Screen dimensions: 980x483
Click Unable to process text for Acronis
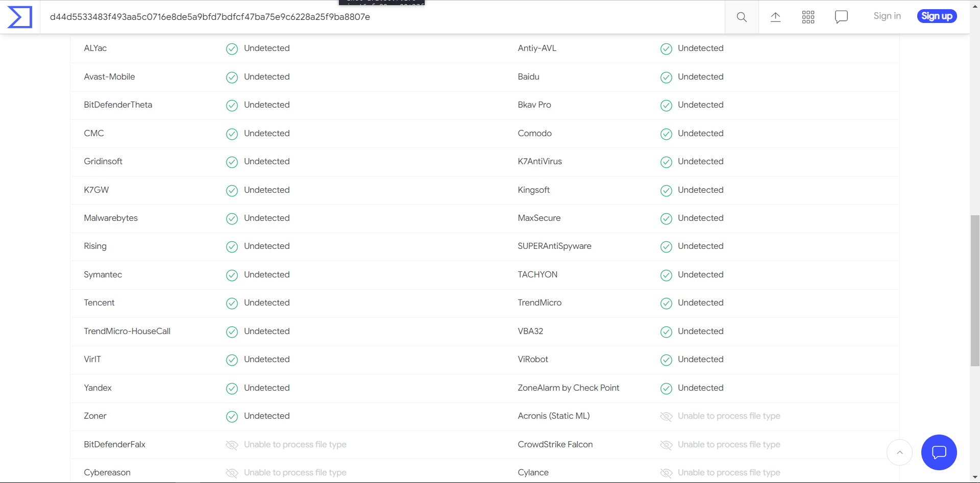[x=729, y=416]
